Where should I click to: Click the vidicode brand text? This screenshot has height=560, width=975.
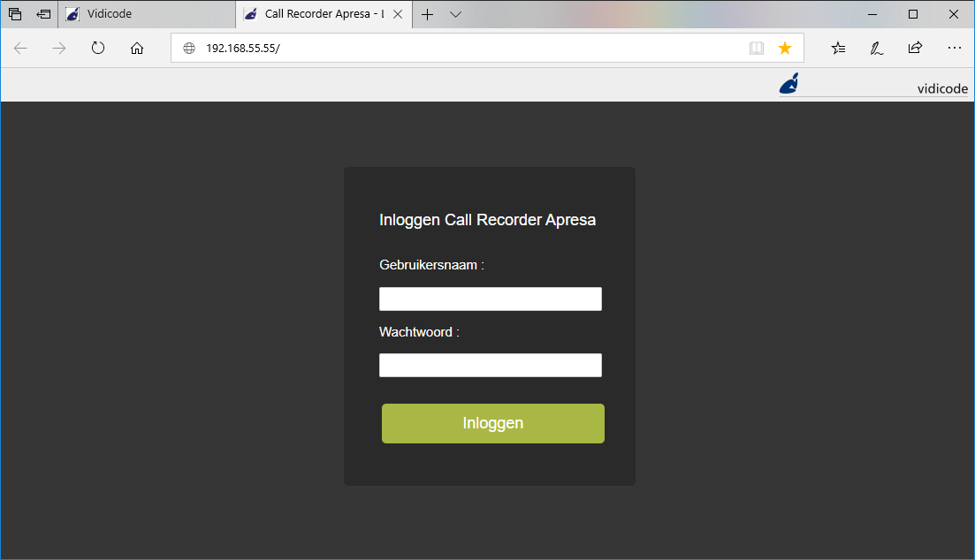tap(942, 89)
